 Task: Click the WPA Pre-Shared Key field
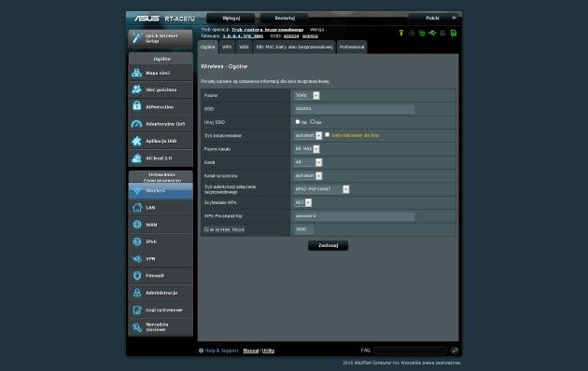click(x=355, y=216)
